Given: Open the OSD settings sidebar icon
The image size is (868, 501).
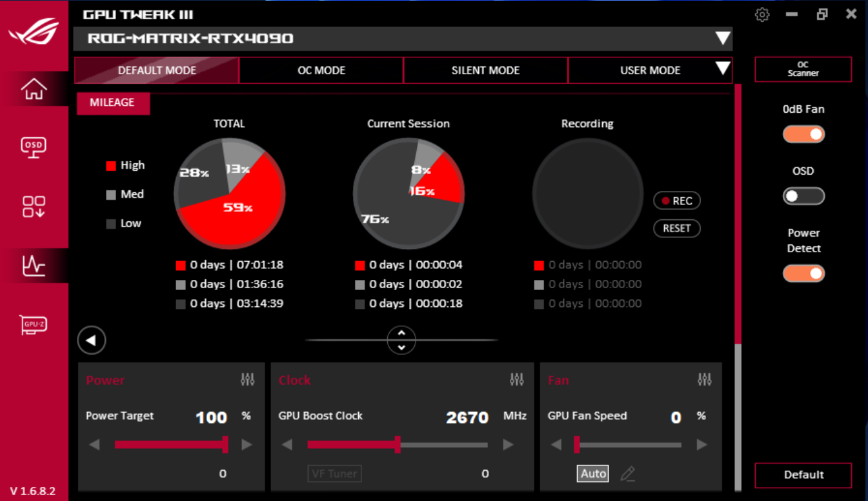Looking at the screenshot, I should (34, 147).
